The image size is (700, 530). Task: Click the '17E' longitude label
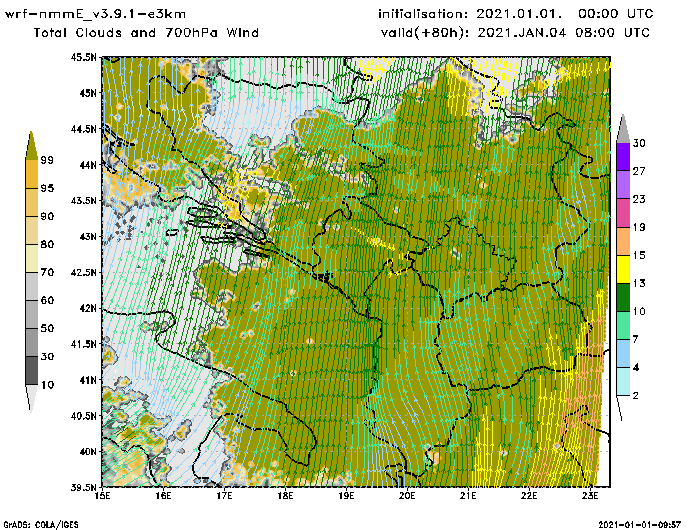(225, 496)
